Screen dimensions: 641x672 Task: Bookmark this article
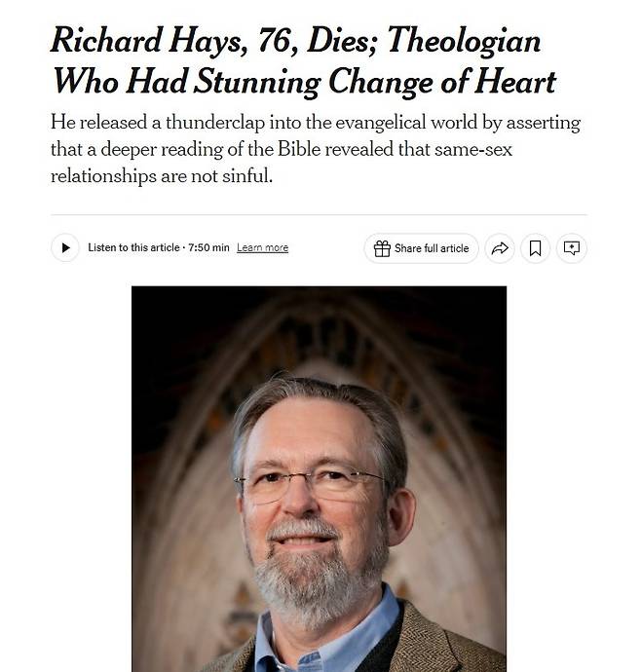536,248
